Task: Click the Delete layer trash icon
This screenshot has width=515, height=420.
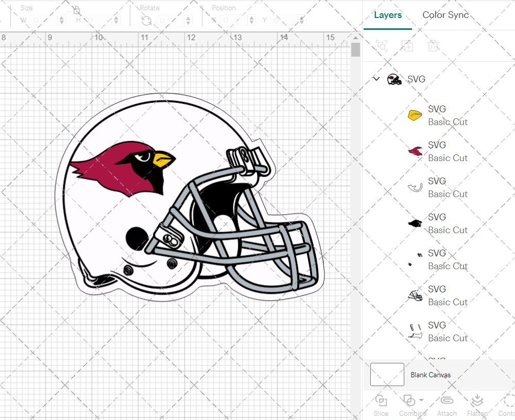Action: click(x=433, y=46)
